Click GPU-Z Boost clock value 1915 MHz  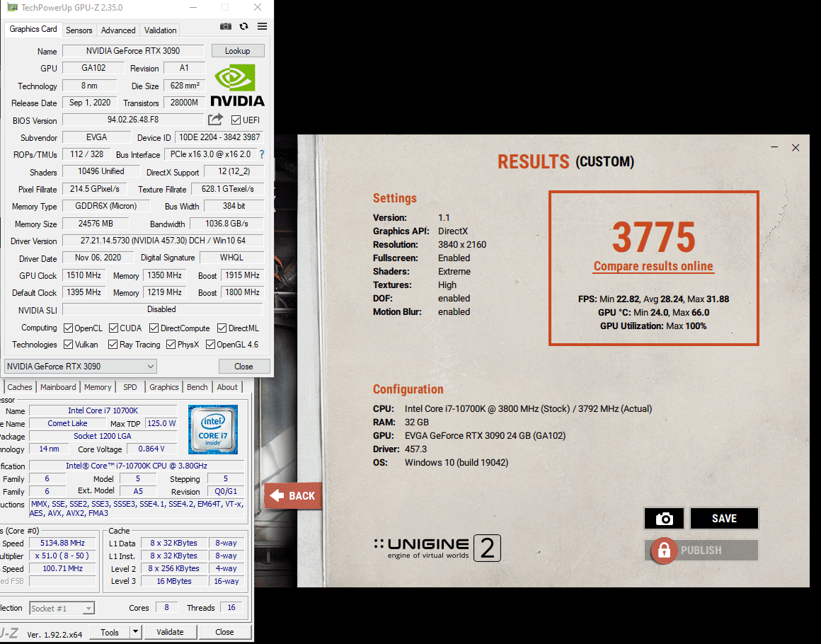click(242, 275)
